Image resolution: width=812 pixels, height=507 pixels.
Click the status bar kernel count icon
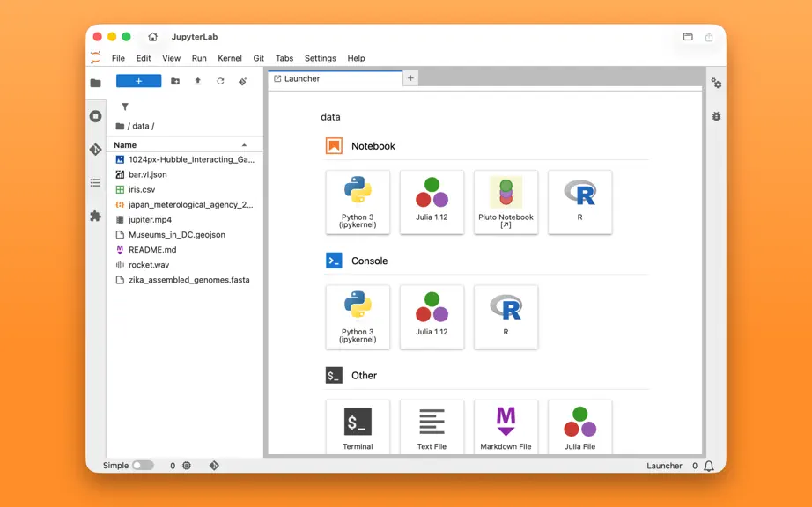tap(187, 466)
